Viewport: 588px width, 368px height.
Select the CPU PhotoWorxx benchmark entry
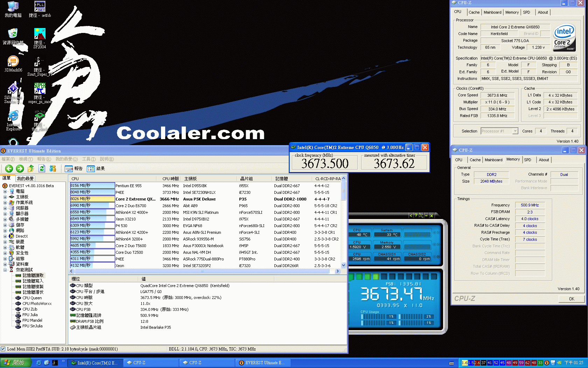tap(37, 304)
